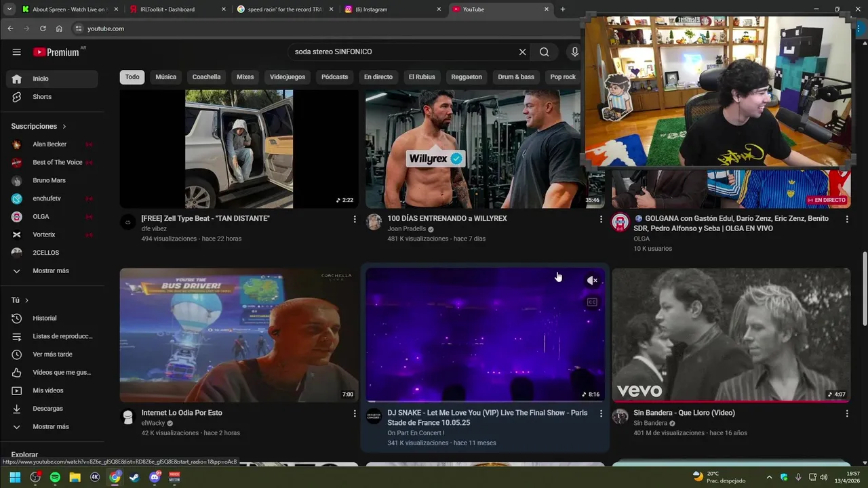
Task: Open options menu for Internet Lo Odia video
Action: tap(354, 413)
